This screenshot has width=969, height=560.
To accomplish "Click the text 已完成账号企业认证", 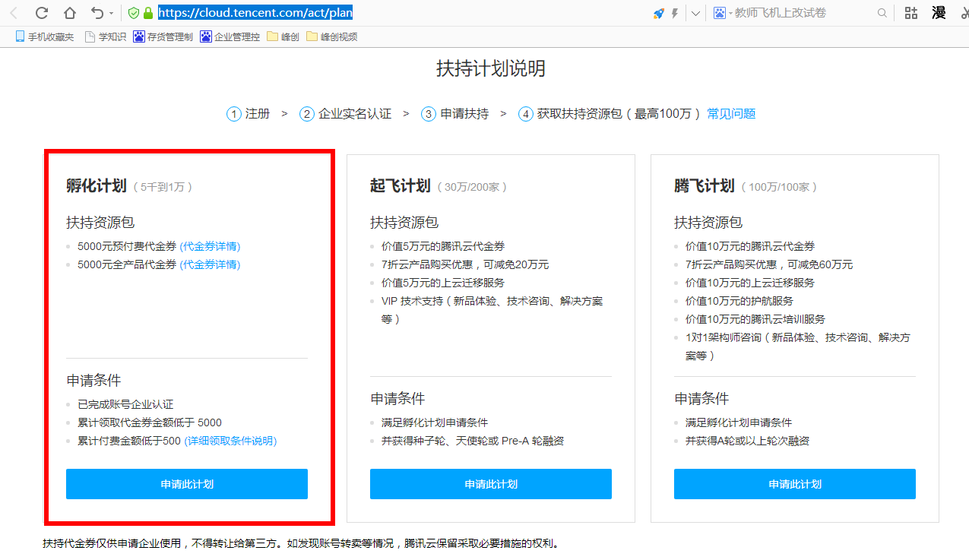I will (x=125, y=404).
